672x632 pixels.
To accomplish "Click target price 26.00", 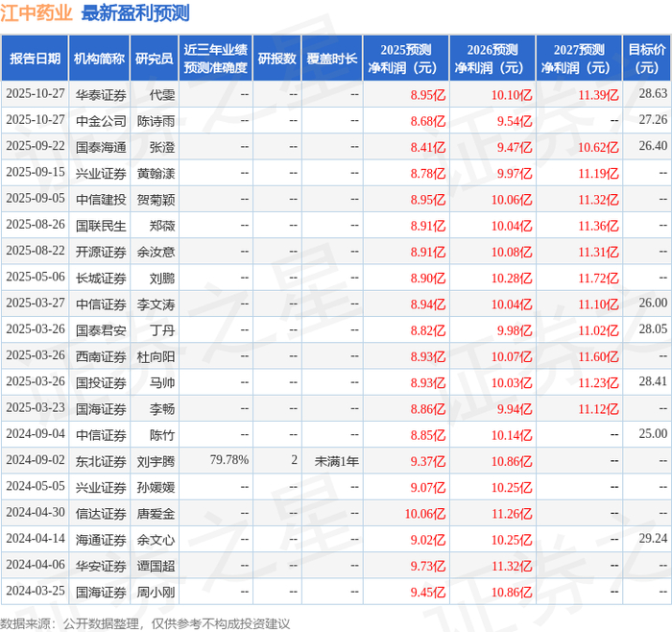I will 653,303.
